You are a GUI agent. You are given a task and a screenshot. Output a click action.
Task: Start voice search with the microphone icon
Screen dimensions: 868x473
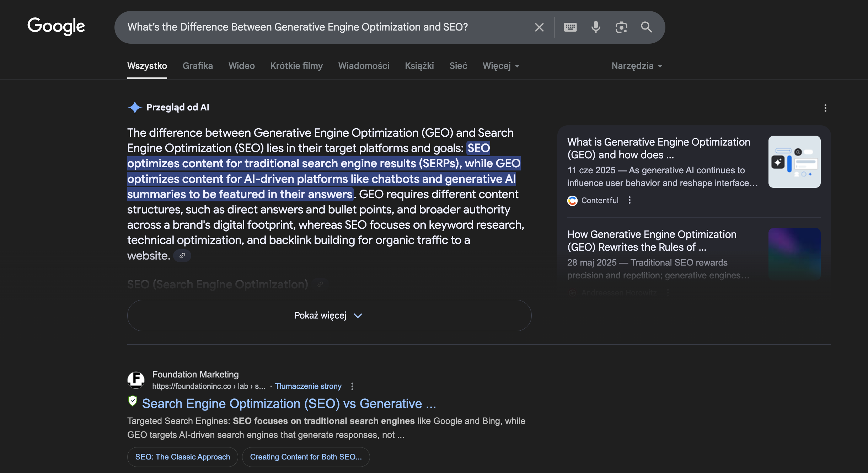point(596,27)
